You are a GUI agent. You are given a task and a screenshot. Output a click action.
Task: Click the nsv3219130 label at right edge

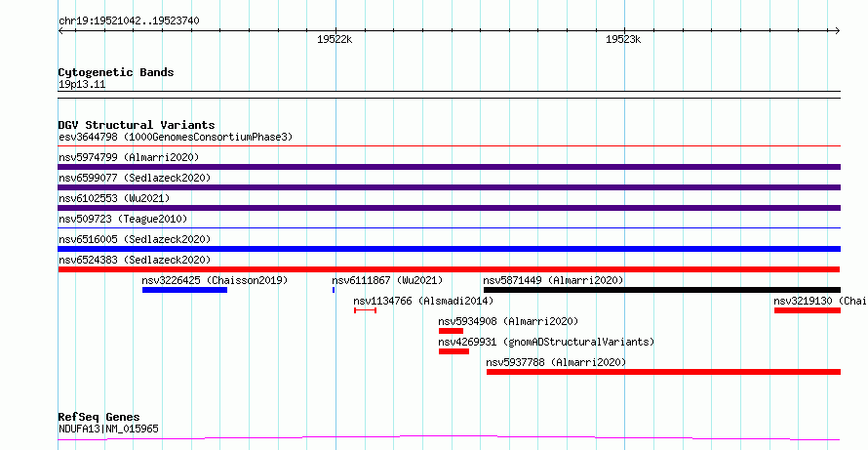[820, 301]
